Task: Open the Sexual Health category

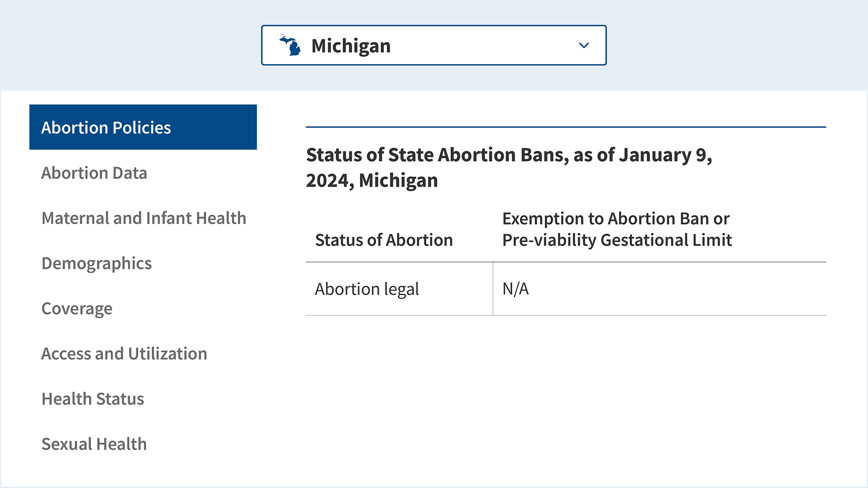Action: [x=94, y=444]
